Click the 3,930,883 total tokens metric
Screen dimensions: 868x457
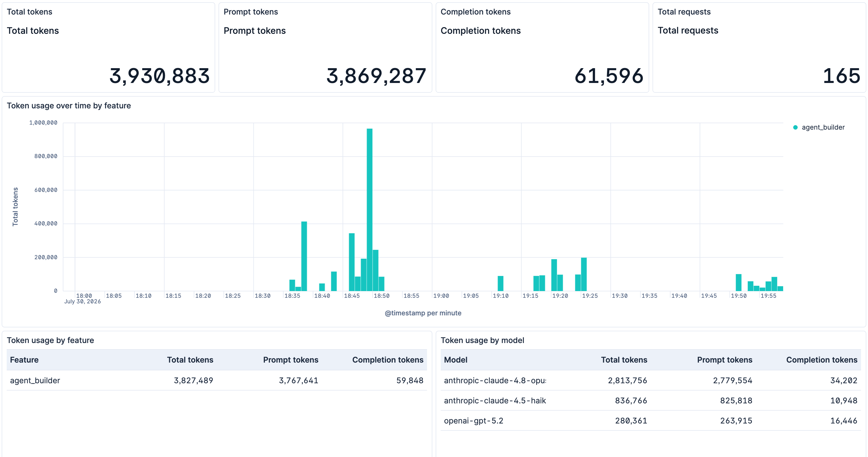pos(159,76)
